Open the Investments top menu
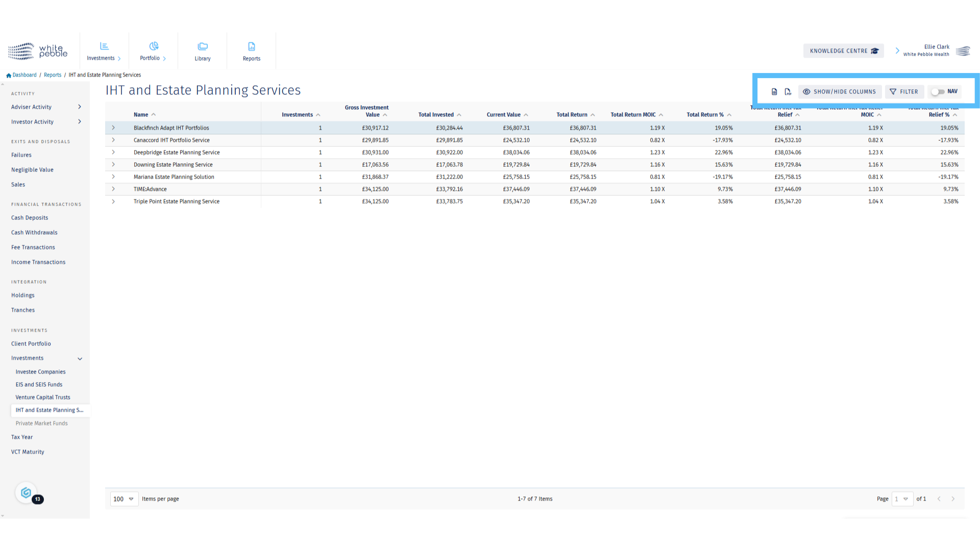980x551 pixels. (104, 51)
